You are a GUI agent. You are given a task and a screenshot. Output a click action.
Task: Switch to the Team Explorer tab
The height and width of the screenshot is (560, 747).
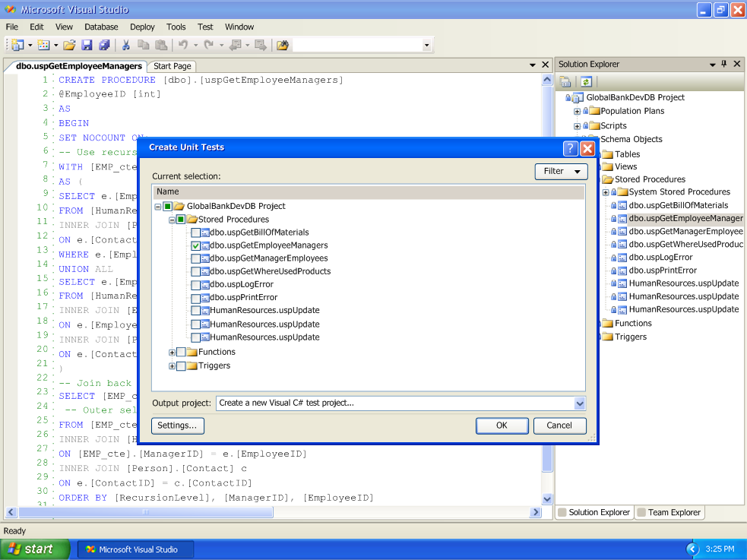point(669,512)
